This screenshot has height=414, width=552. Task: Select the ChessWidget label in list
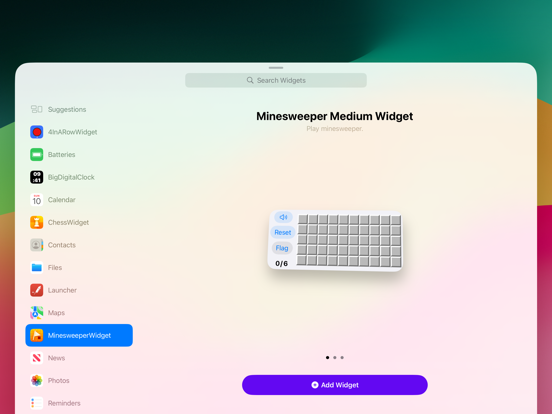[68, 222]
